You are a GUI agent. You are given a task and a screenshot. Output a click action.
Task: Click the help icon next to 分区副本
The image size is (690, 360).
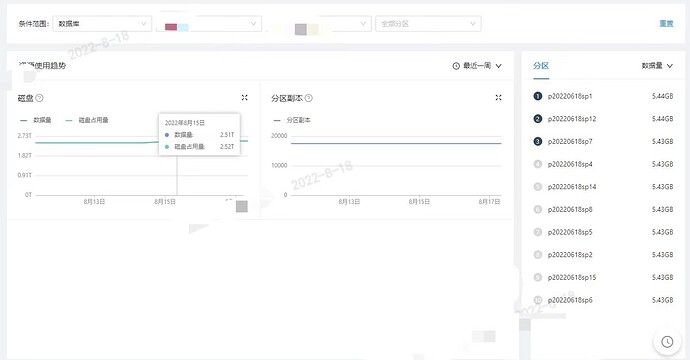[308, 98]
